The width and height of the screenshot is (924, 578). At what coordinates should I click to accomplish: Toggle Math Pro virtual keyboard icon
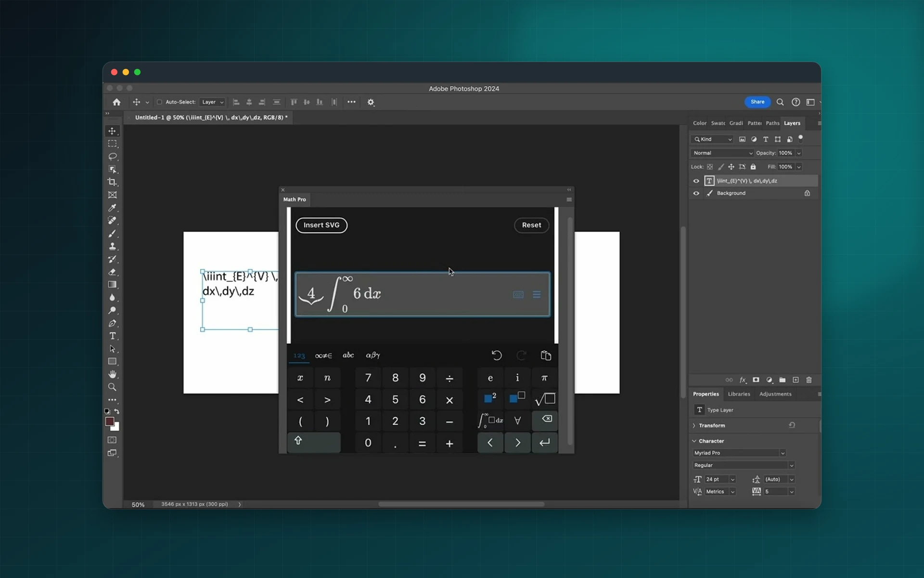[x=518, y=295]
